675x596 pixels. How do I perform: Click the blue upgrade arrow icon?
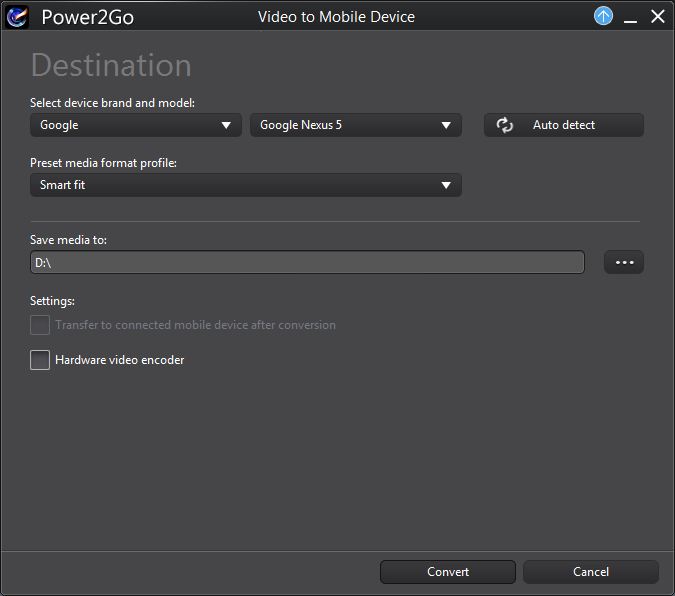603,16
